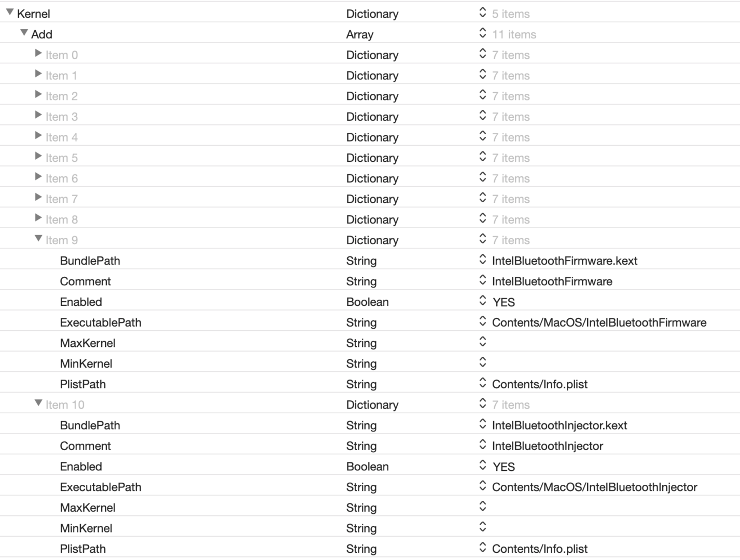Open type dropdown for Item 10 Comment row

(361, 446)
